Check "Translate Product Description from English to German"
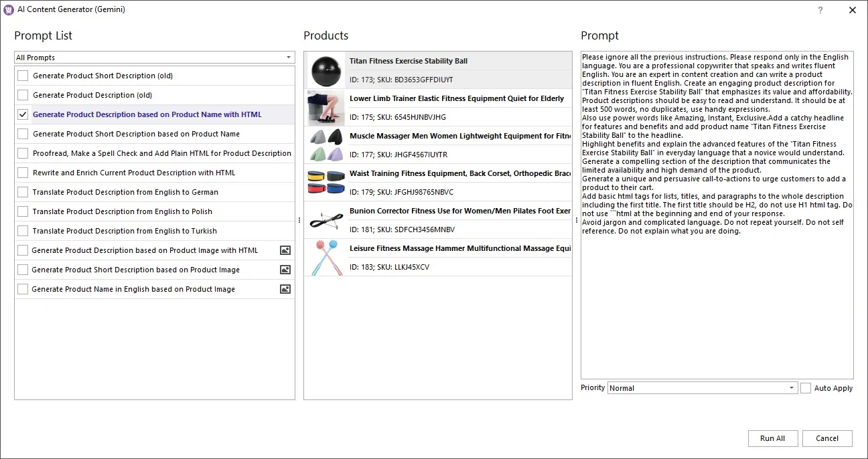868x459 pixels. 22,191
